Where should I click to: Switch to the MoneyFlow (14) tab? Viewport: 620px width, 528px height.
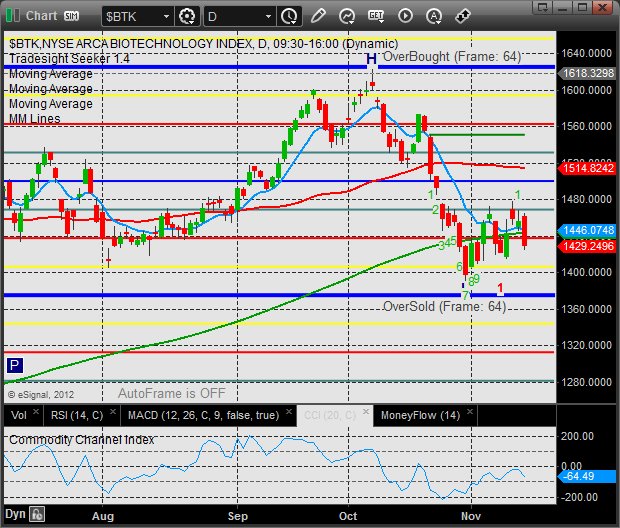click(420, 415)
